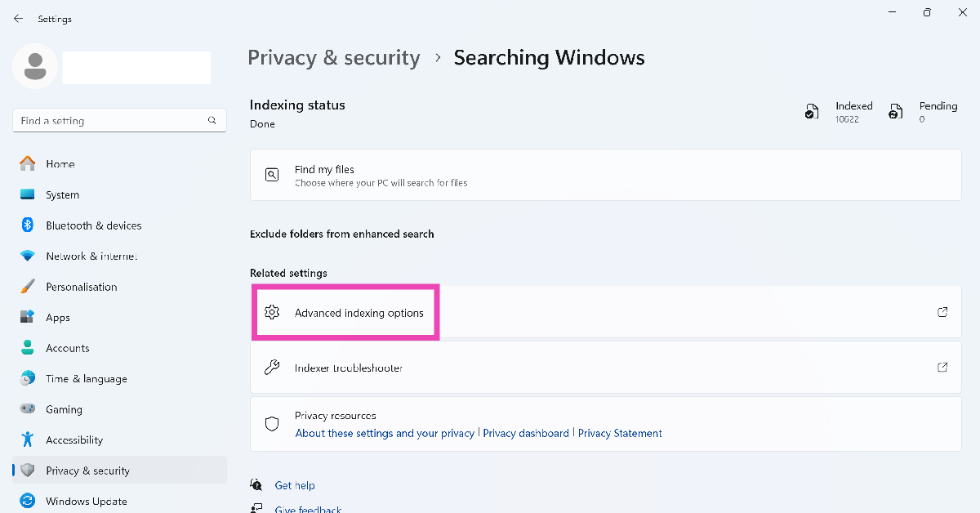
Task: Open Bluetooth & devices settings
Action: (x=93, y=225)
